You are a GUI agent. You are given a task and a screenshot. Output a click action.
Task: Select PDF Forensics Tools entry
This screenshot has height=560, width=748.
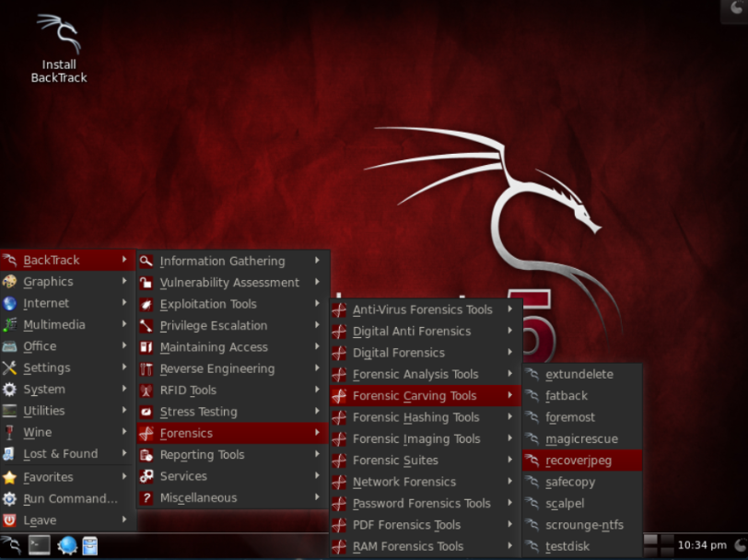pos(425,525)
